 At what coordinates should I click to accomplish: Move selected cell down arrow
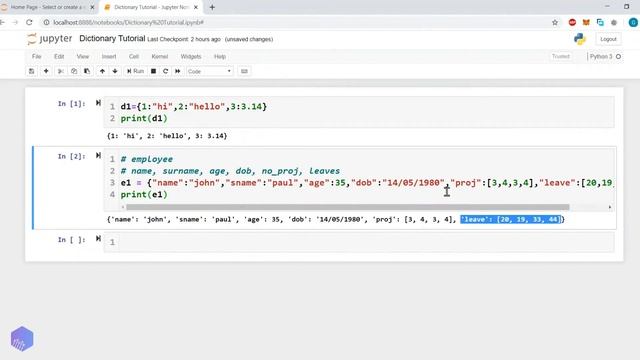[x=115, y=71]
